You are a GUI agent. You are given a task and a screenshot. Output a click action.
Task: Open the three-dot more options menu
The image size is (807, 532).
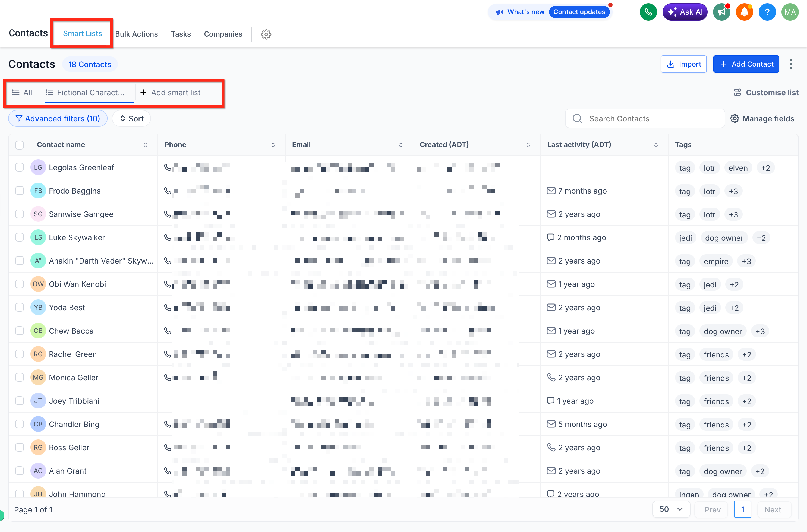coord(791,64)
